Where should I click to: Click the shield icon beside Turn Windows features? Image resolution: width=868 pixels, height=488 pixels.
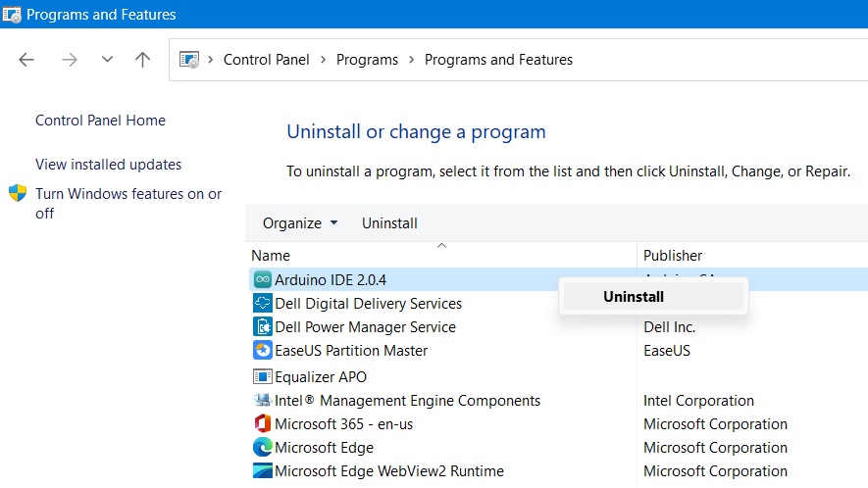click(18, 193)
